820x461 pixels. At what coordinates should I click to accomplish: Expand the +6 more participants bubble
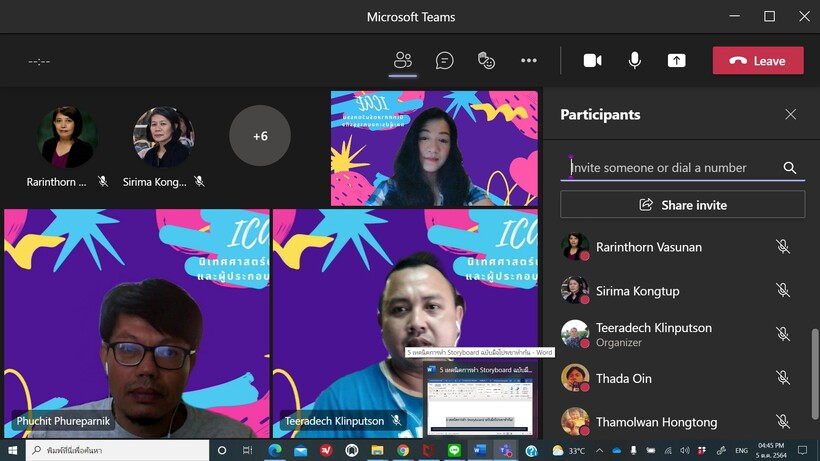(260, 136)
